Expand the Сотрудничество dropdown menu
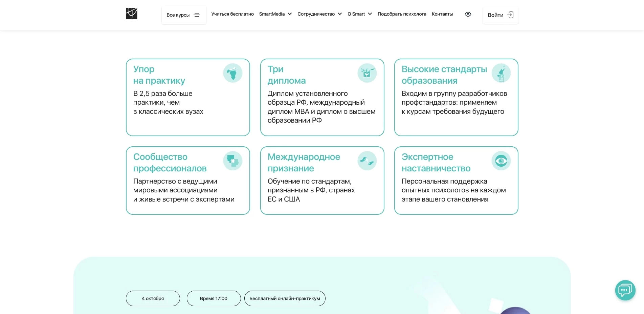Image resolution: width=644 pixels, height=314 pixels. point(319,14)
